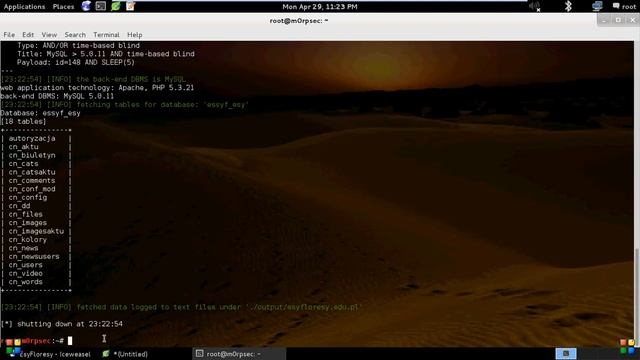This screenshot has width=640, height=360.
Task: Open the Terminal menu in menu bar
Action: coord(106,35)
